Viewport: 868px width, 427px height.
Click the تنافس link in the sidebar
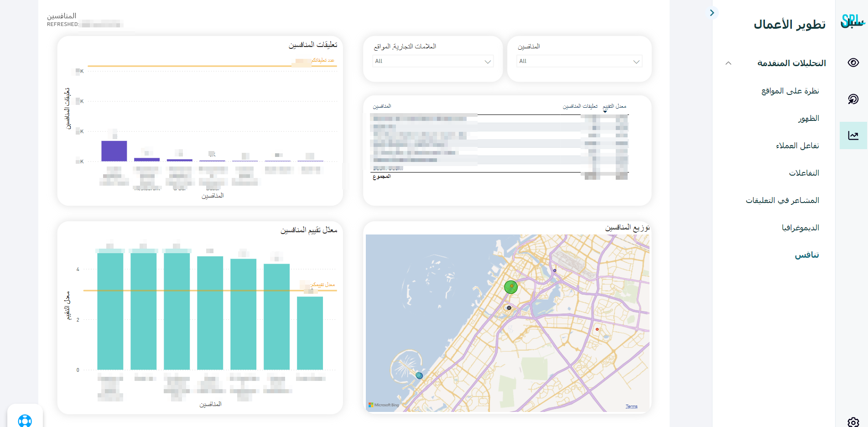[807, 255]
